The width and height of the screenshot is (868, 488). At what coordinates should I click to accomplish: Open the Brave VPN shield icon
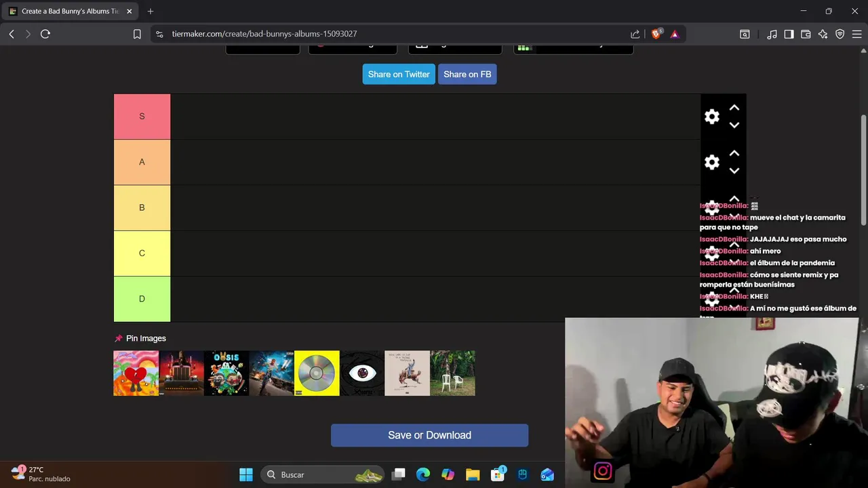pos(840,34)
